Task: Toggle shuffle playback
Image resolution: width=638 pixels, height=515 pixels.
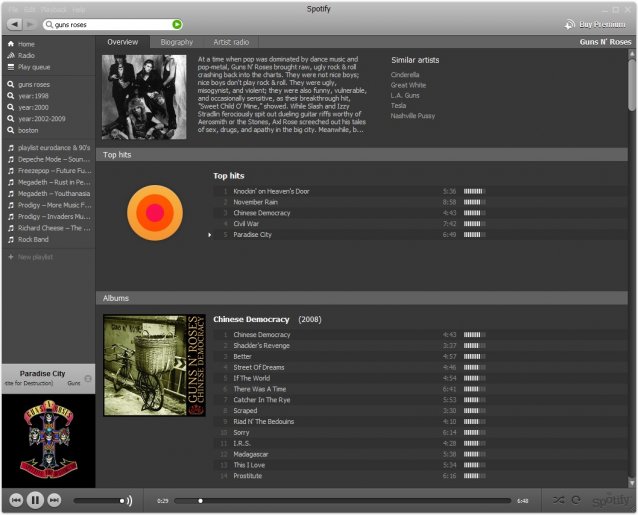Action: click(558, 500)
